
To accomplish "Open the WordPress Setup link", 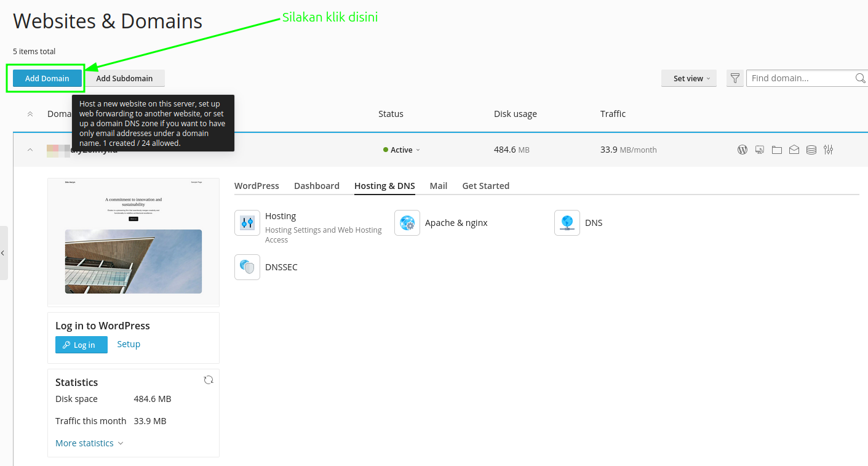I will tap(129, 344).
